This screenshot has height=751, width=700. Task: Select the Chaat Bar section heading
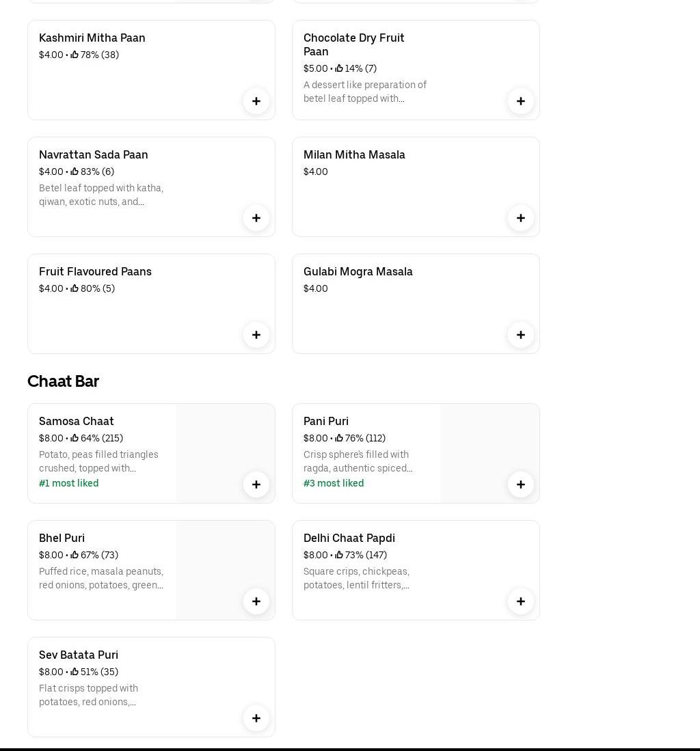[x=63, y=381]
